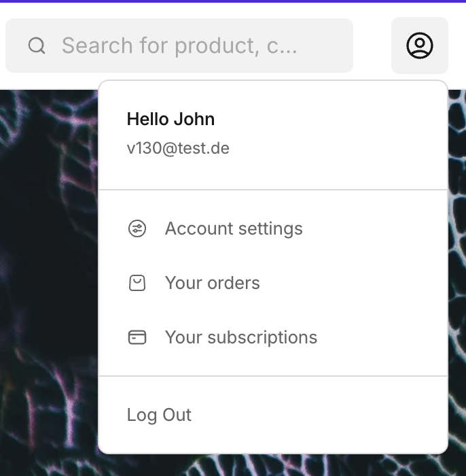Click the v130@test.de email address
This screenshot has width=466, height=476.
coord(178,148)
